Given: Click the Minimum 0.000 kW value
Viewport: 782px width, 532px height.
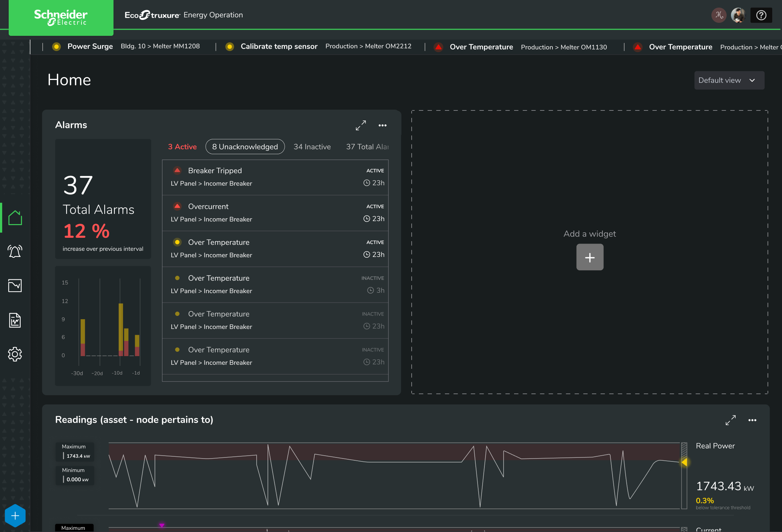Looking at the screenshot, I should tap(75, 475).
